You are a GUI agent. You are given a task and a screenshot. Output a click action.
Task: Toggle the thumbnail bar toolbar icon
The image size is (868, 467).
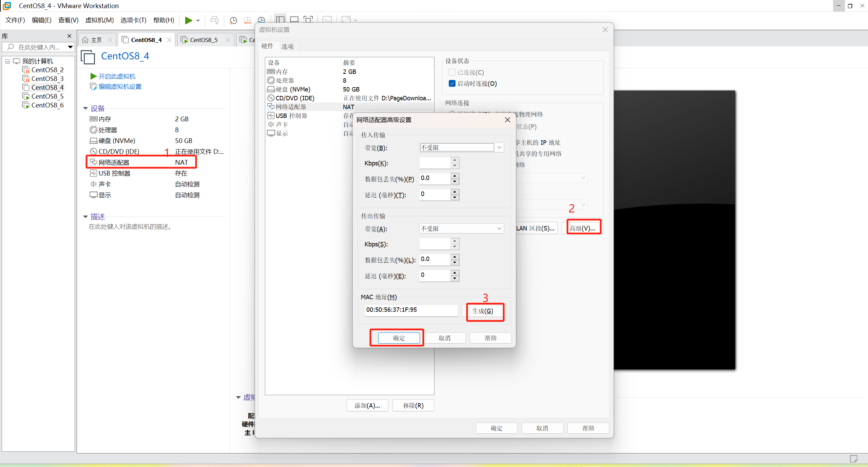[x=294, y=20]
